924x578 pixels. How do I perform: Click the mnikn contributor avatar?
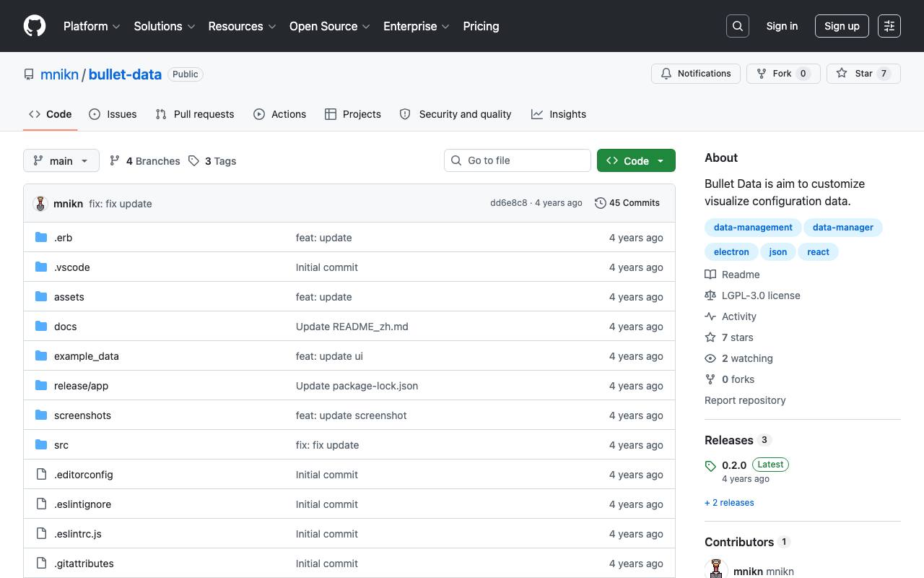click(716, 569)
